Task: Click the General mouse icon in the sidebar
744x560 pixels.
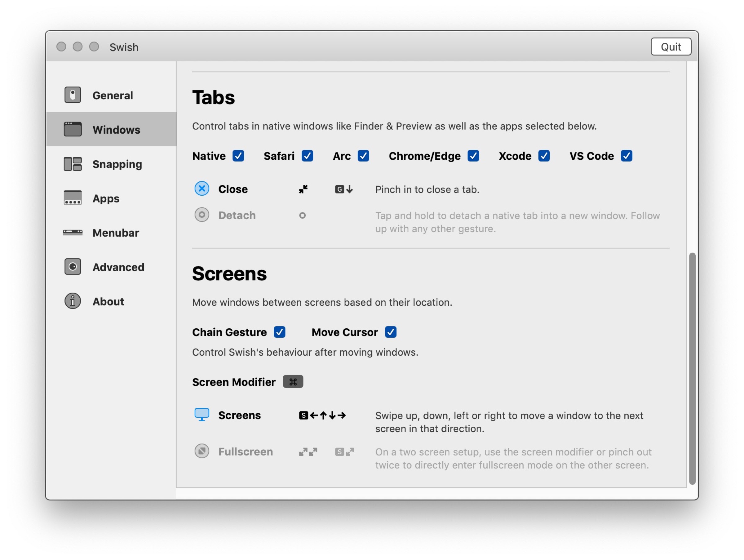Action: pos(73,95)
